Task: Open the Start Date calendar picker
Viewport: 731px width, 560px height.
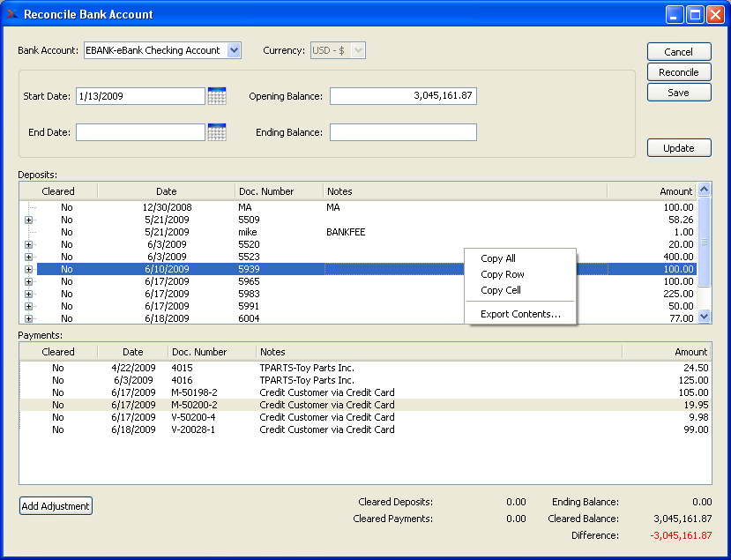Action: [x=217, y=96]
